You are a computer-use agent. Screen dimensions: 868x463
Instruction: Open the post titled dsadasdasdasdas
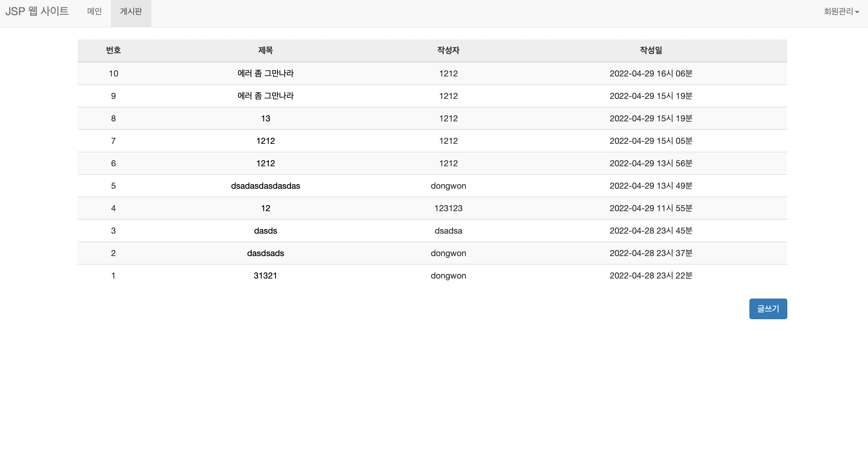265,186
